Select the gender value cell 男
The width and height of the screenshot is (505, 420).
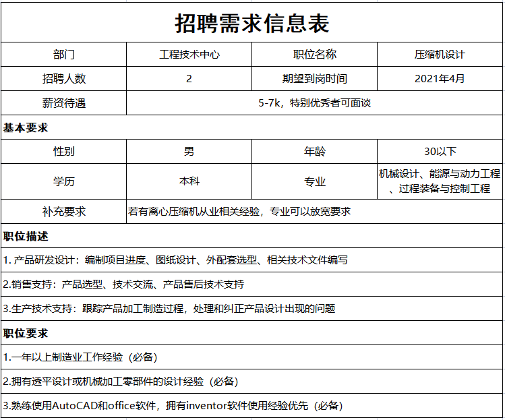click(x=189, y=151)
